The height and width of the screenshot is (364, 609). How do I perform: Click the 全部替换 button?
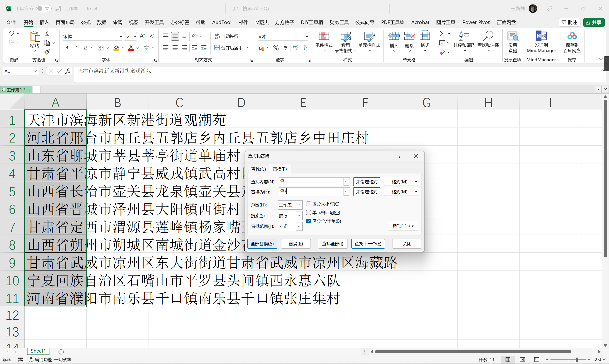tap(262, 244)
